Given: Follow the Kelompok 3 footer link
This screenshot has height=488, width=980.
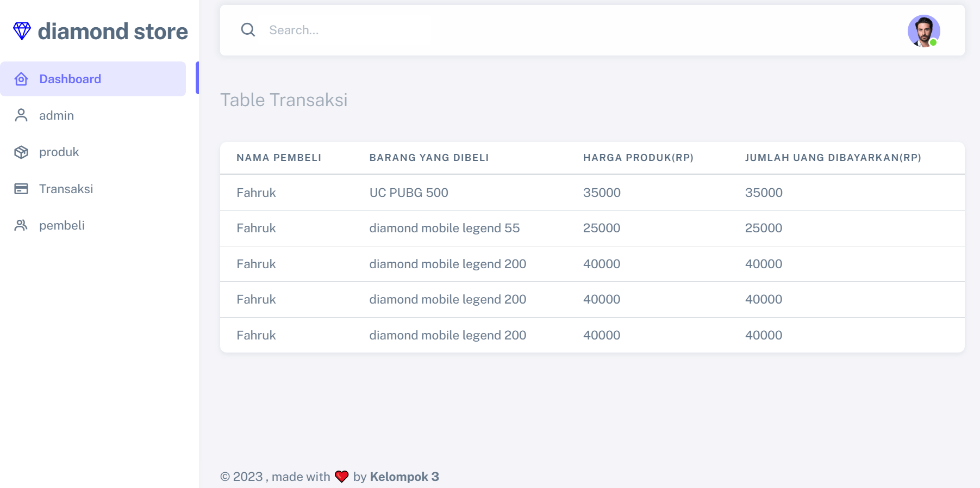Looking at the screenshot, I should [404, 477].
